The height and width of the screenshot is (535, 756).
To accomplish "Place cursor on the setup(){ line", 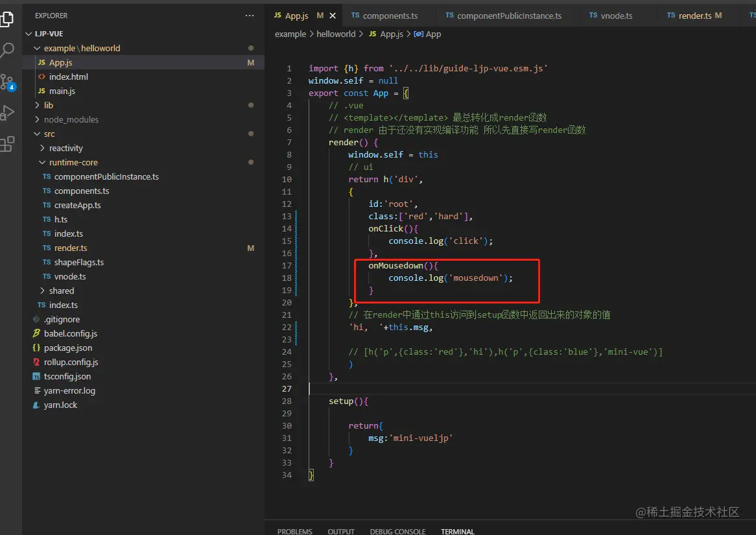I will pyautogui.click(x=349, y=401).
